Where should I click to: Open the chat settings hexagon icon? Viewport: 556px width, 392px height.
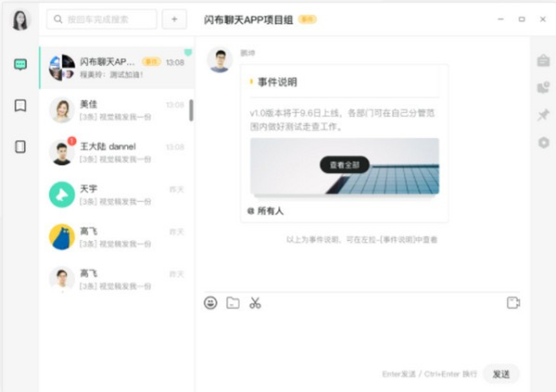[x=543, y=143]
